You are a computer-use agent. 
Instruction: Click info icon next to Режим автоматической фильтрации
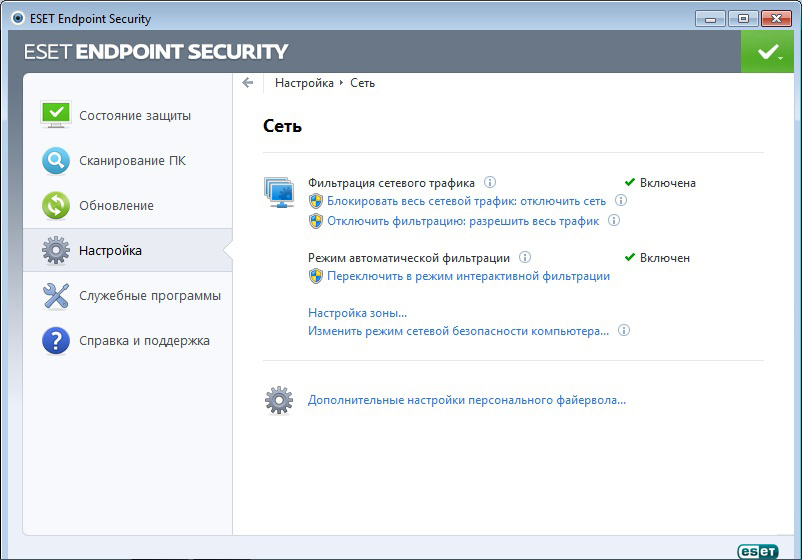525,258
